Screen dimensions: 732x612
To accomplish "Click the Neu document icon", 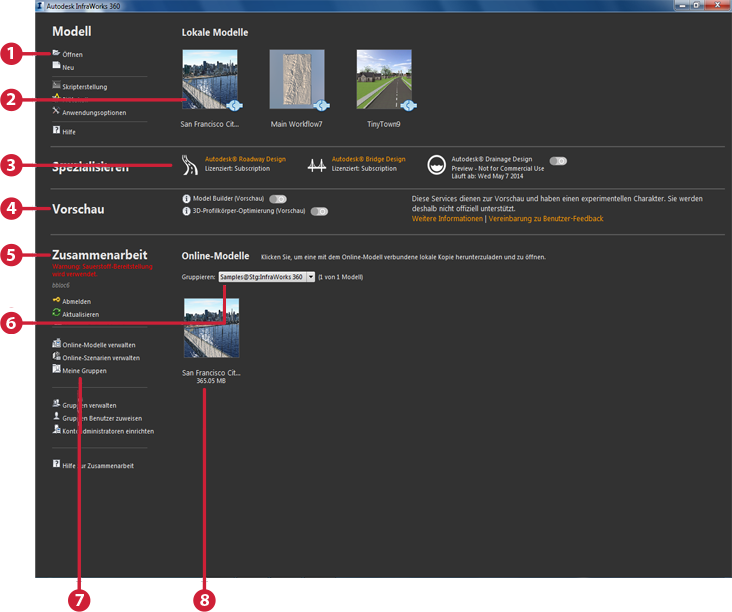I will pos(56,65).
